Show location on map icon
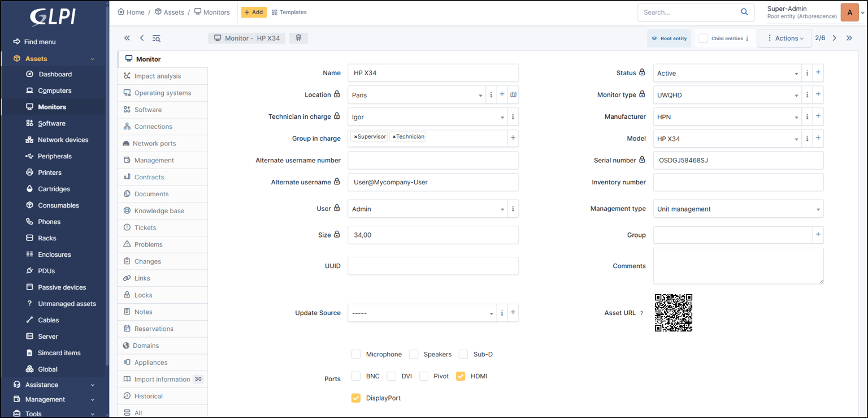Screen dimensions: 868x418 click(x=513, y=95)
